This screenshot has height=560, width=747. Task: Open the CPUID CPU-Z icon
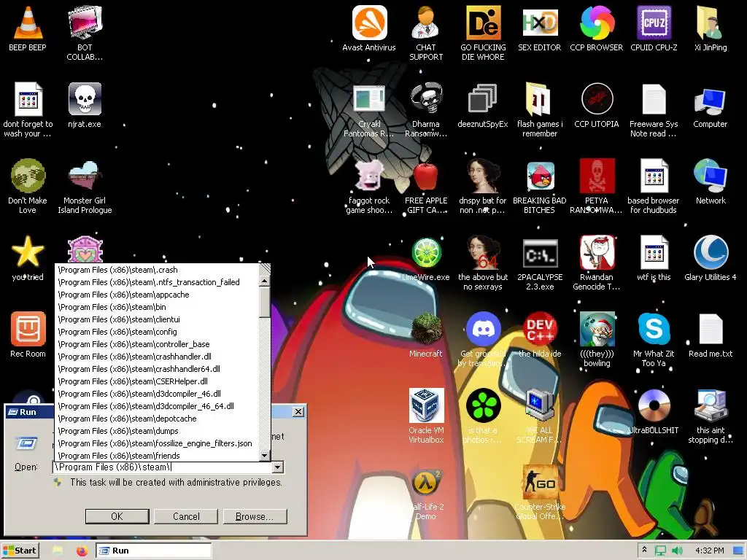tap(654, 23)
